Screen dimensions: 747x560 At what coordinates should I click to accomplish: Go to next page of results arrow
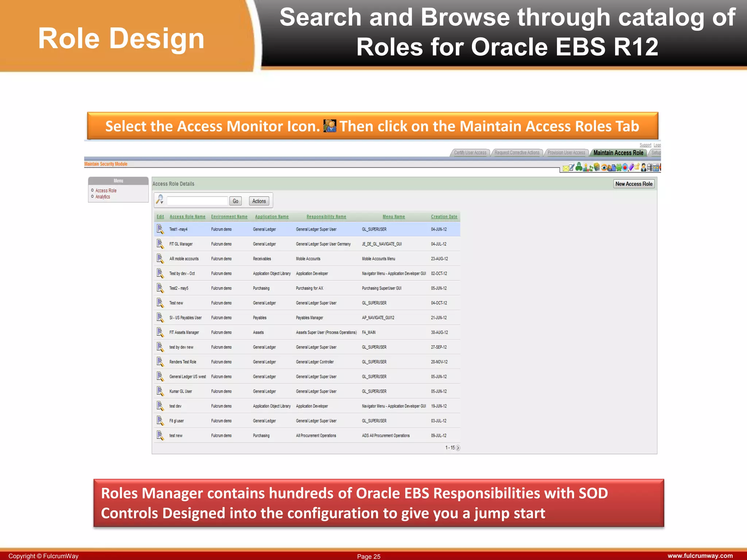coord(458,448)
